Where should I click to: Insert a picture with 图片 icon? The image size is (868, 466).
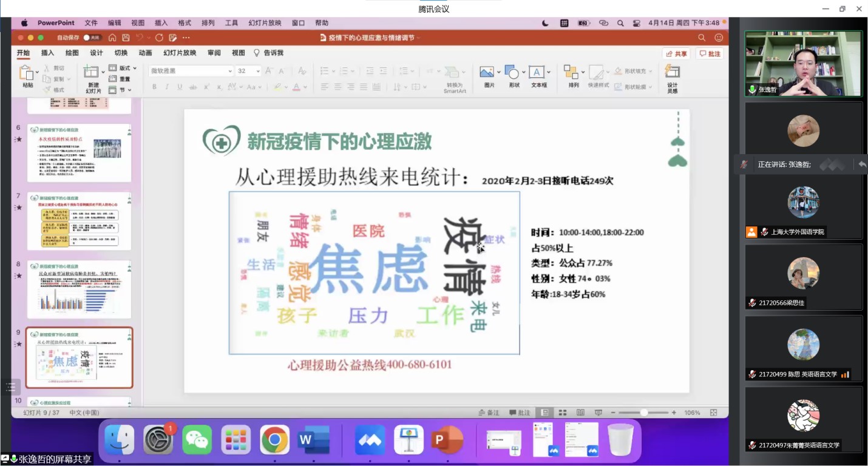click(487, 73)
